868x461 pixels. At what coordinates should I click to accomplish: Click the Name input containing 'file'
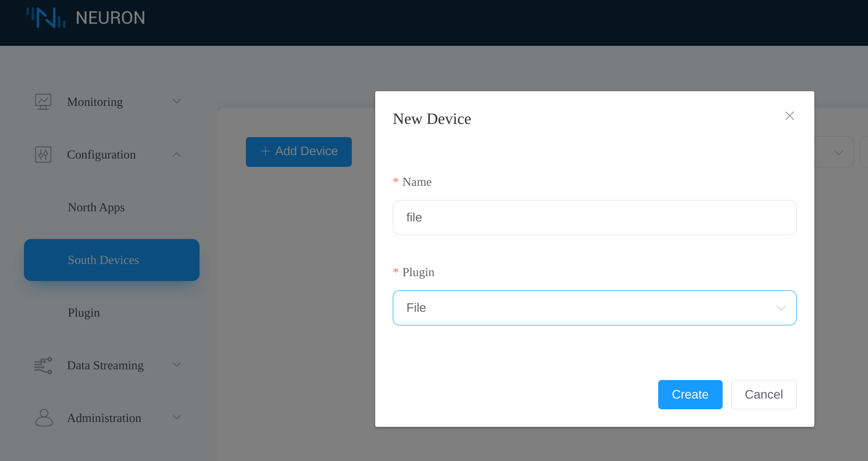594,218
